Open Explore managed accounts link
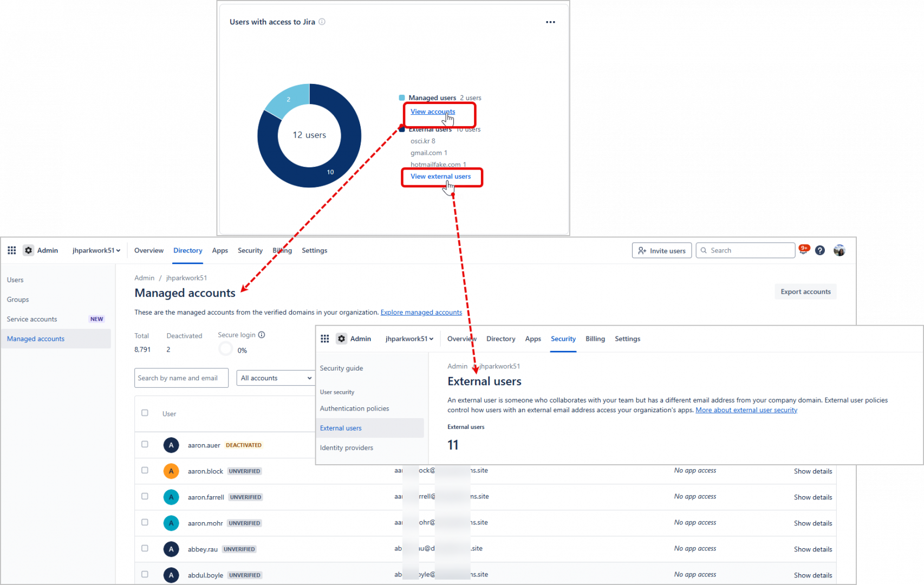Viewport: 924px width, 585px height. pos(421,313)
